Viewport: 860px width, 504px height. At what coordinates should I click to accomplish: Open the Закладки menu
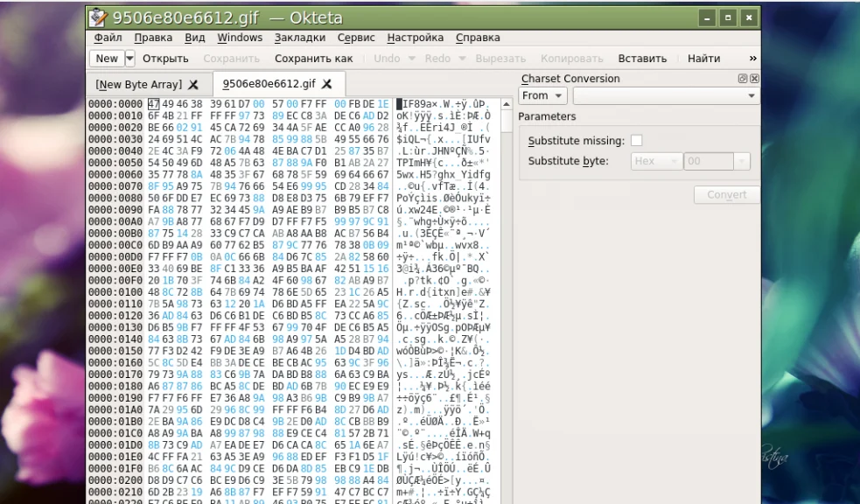[x=299, y=38]
